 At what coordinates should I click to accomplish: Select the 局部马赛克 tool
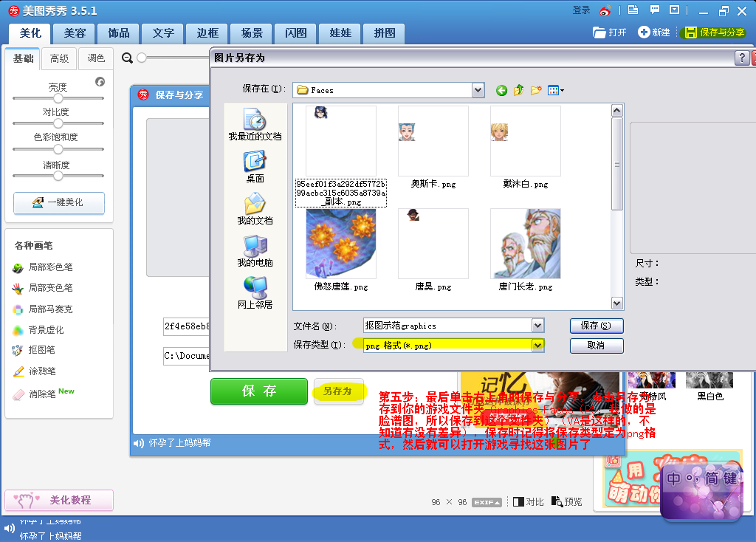click(43, 309)
